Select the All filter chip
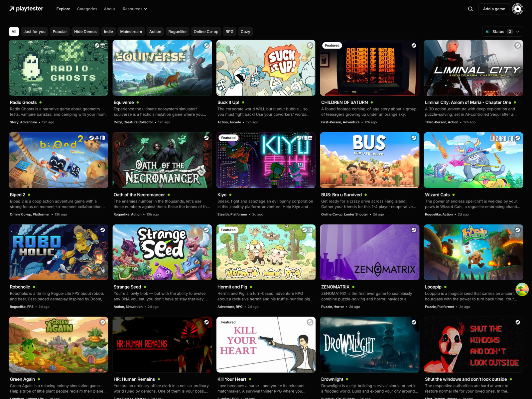532x399 pixels. pyautogui.click(x=14, y=32)
